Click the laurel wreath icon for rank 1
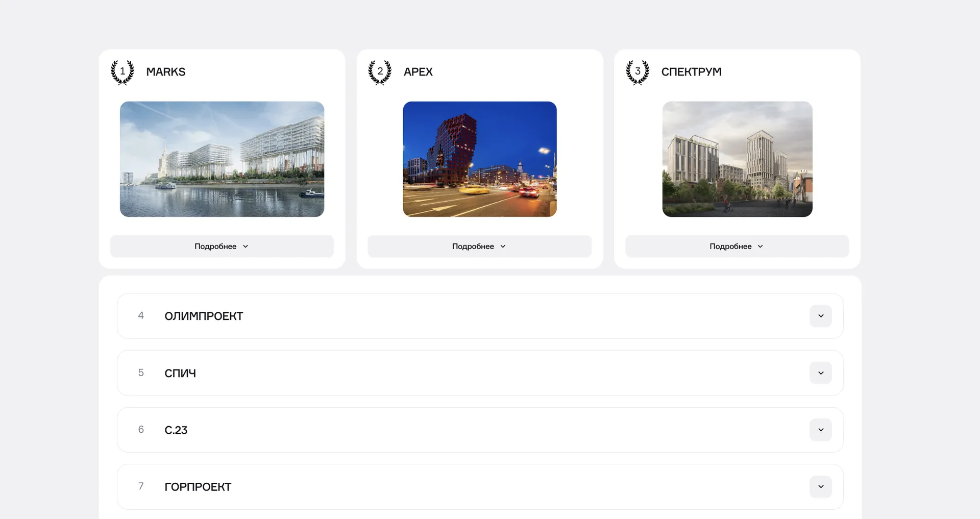980x519 pixels. [x=122, y=72]
